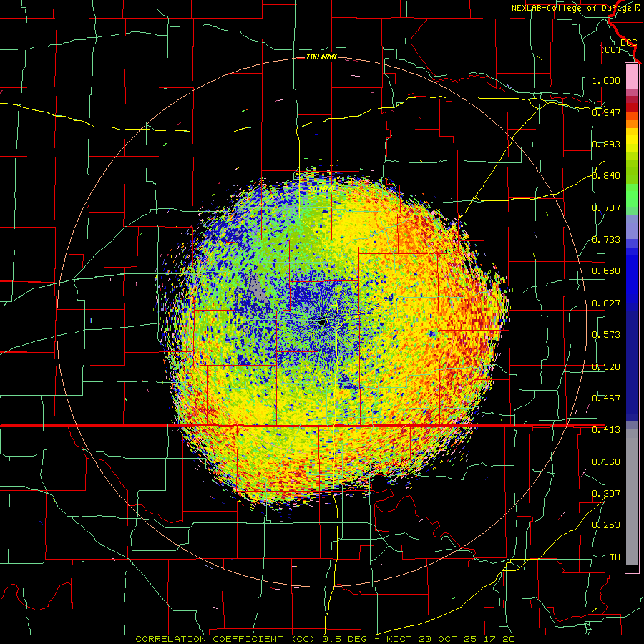Click the gray low-CC patch west of radar
This screenshot has width=644, height=644.
tap(258, 290)
